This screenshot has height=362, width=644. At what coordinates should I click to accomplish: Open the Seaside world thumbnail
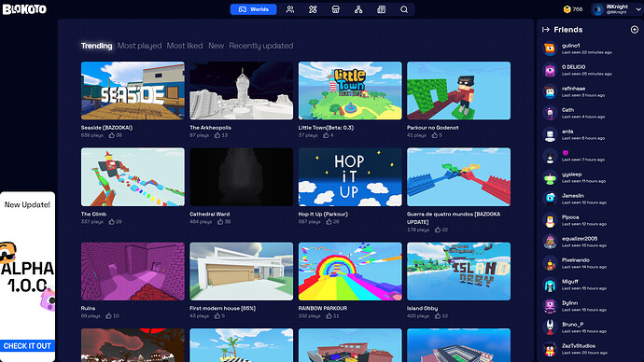(133, 90)
